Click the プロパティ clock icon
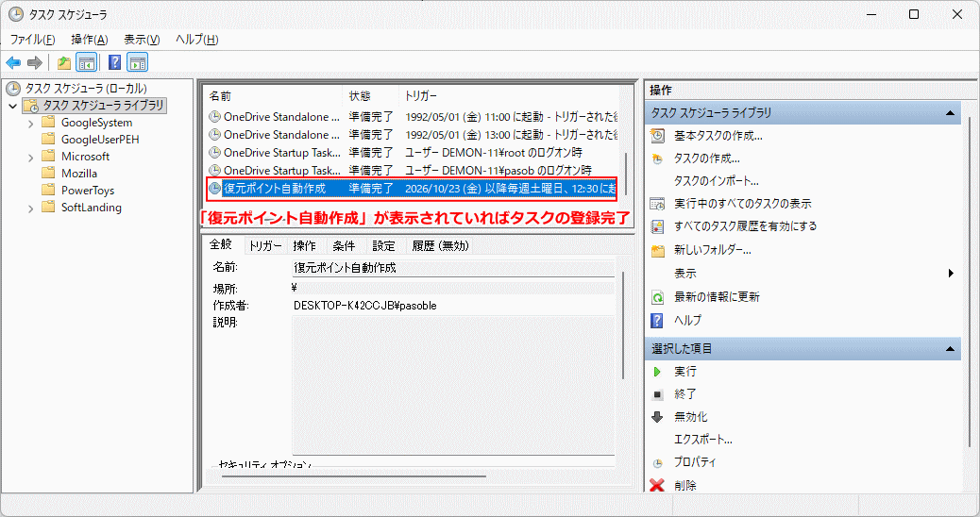Viewport: 980px width, 517px height. click(x=657, y=463)
